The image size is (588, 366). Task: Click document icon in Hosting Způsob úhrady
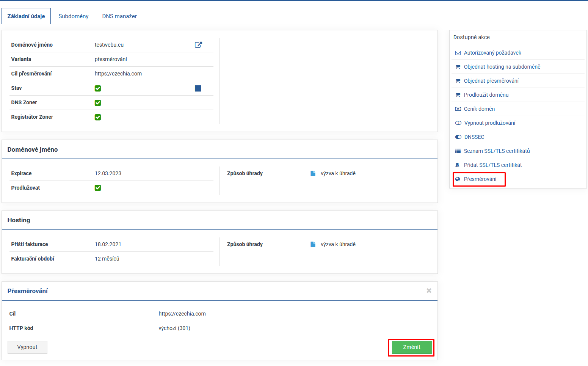[x=313, y=244]
